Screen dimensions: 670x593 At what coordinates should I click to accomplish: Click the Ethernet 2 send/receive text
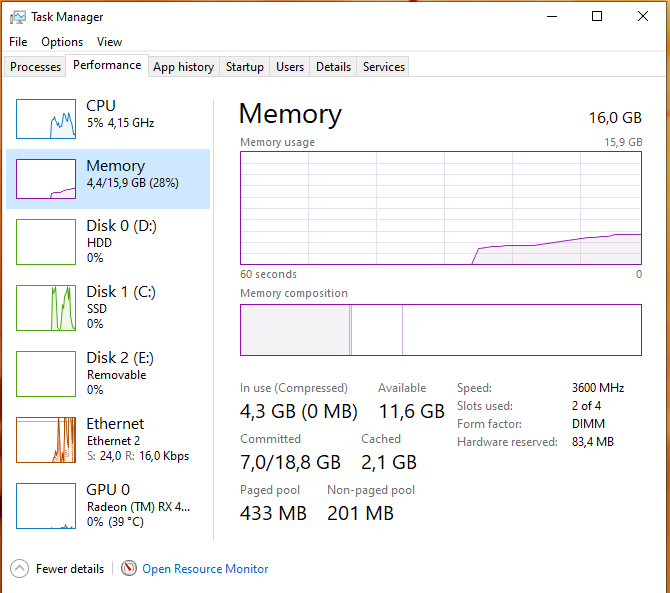tap(138, 456)
